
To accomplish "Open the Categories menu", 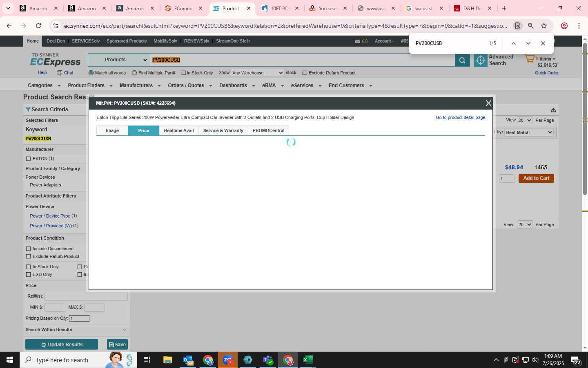I will pos(44,85).
